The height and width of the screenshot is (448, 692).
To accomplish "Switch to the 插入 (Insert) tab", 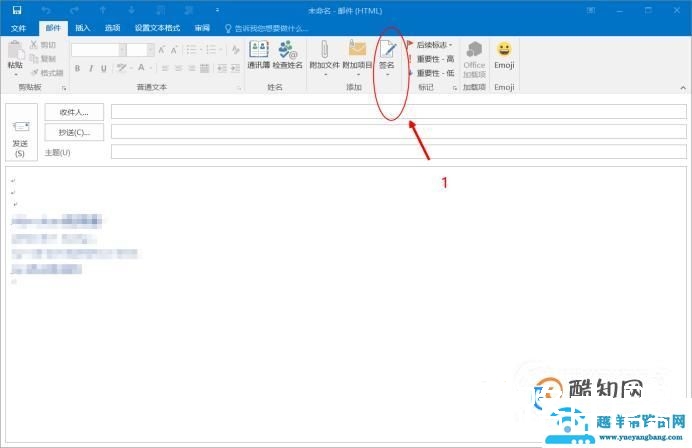I will pyautogui.click(x=83, y=28).
